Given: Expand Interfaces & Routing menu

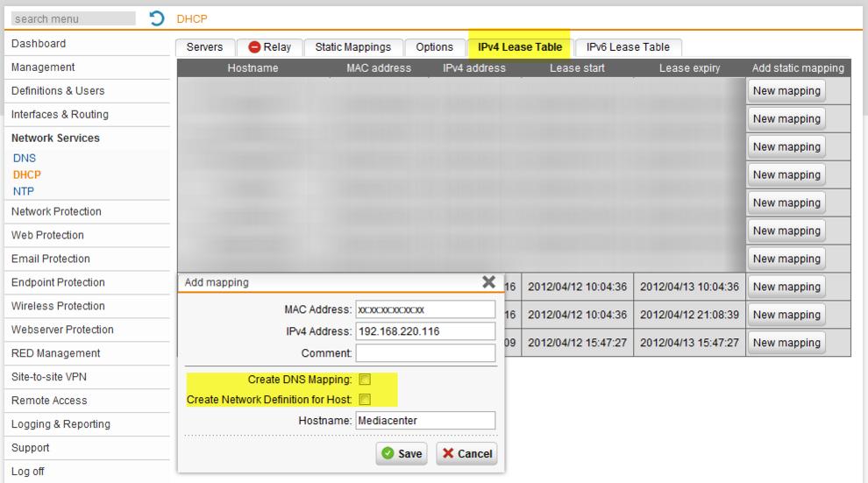Looking at the screenshot, I should 60,115.
